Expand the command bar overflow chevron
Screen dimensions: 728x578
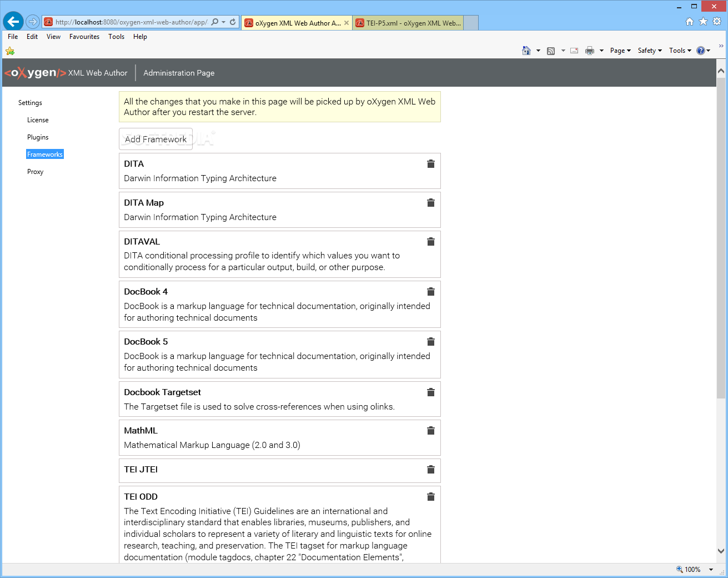(721, 46)
